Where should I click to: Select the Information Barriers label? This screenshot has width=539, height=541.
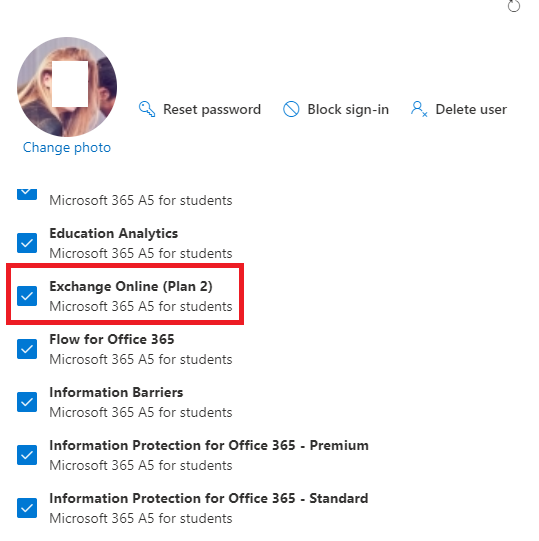[x=116, y=393]
